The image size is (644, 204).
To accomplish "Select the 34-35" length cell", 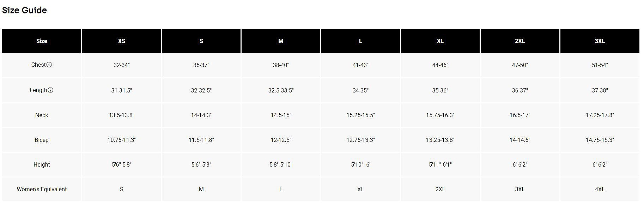I will 360,91.
